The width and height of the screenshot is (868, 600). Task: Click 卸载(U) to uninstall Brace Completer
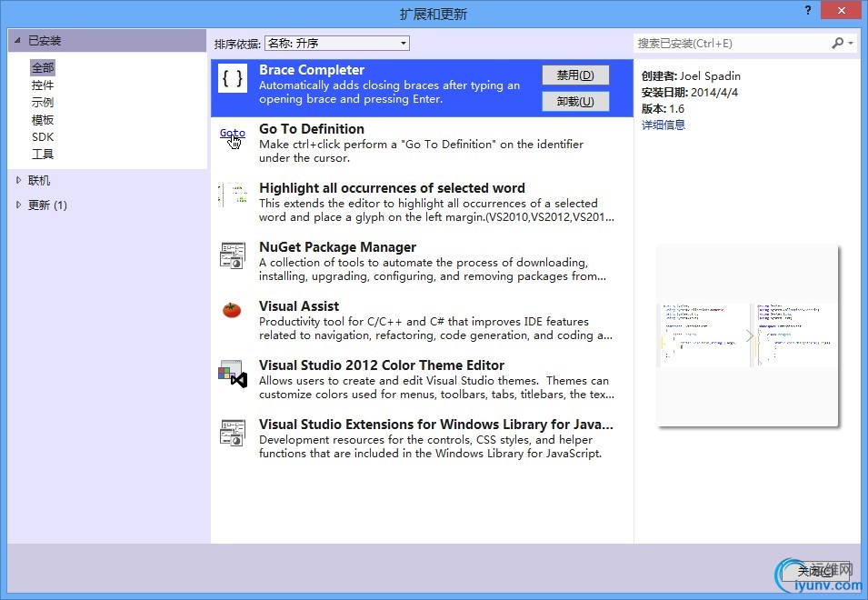(x=575, y=101)
